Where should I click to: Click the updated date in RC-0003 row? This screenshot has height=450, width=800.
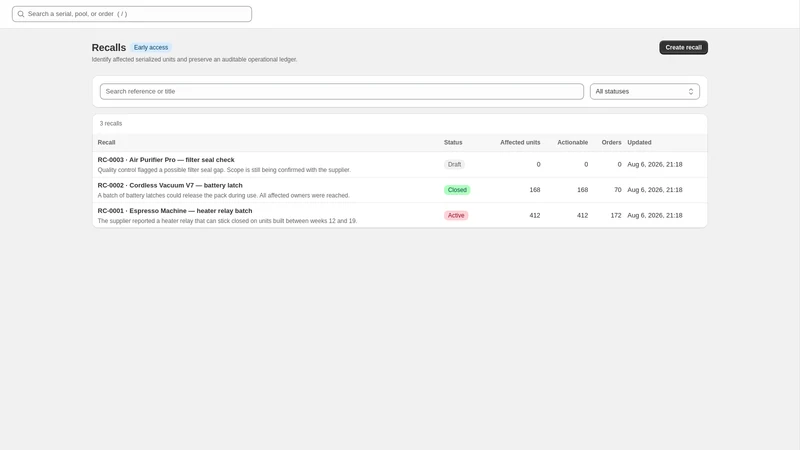click(655, 164)
